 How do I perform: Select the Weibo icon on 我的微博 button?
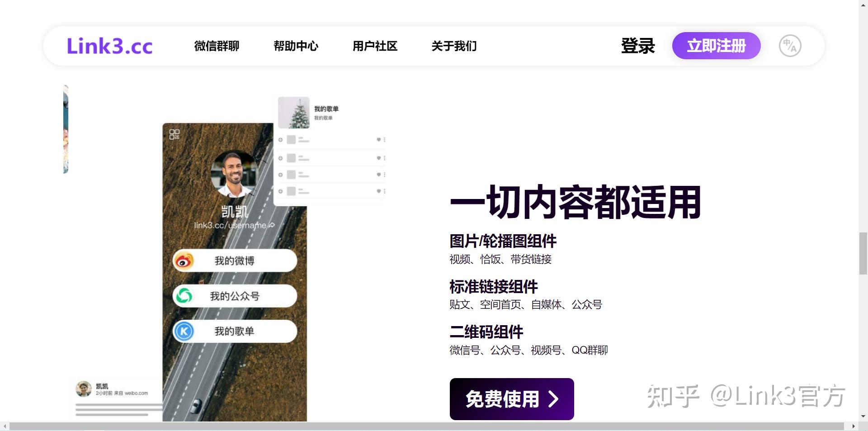(184, 260)
